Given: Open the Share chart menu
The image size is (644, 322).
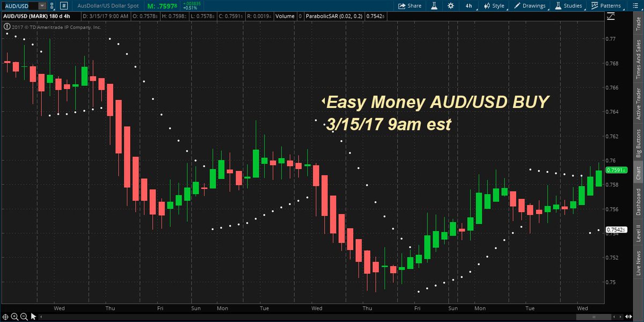Looking at the screenshot, I should [x=409, y=6].
